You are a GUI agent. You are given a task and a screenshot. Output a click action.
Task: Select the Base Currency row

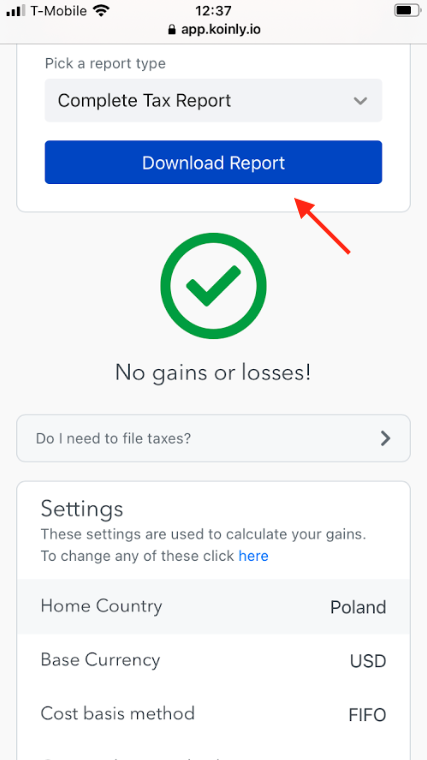click(x=213, y=660)
